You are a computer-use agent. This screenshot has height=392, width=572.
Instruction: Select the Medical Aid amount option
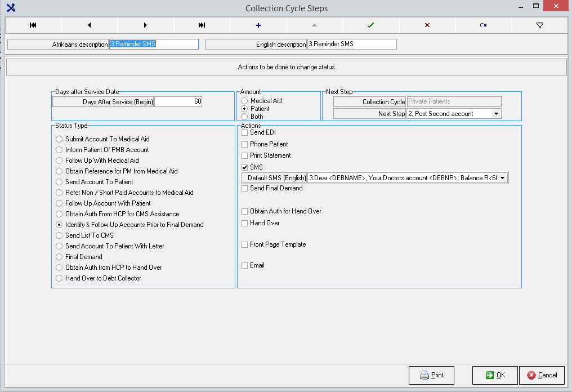pos(244,101)
